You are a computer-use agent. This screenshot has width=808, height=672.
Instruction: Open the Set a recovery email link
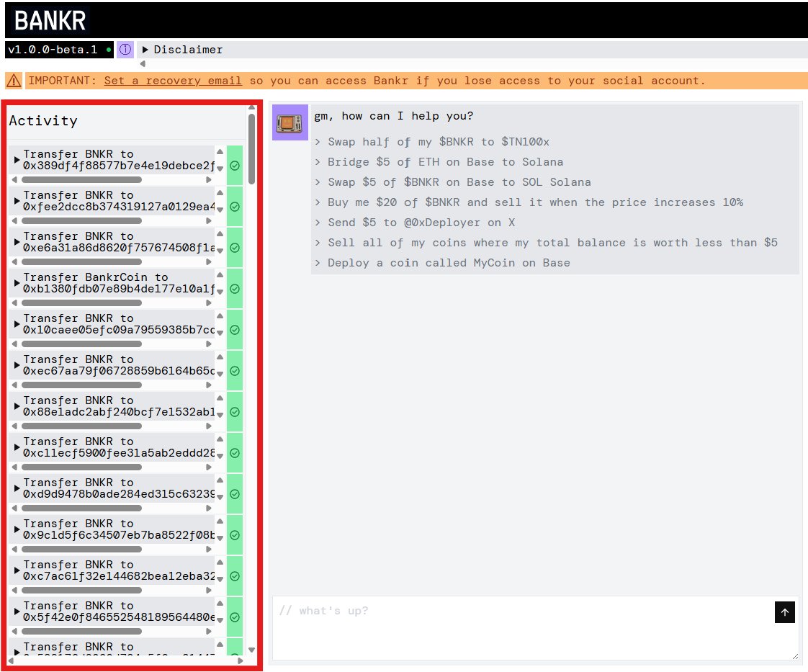click(x=173, y=81)
